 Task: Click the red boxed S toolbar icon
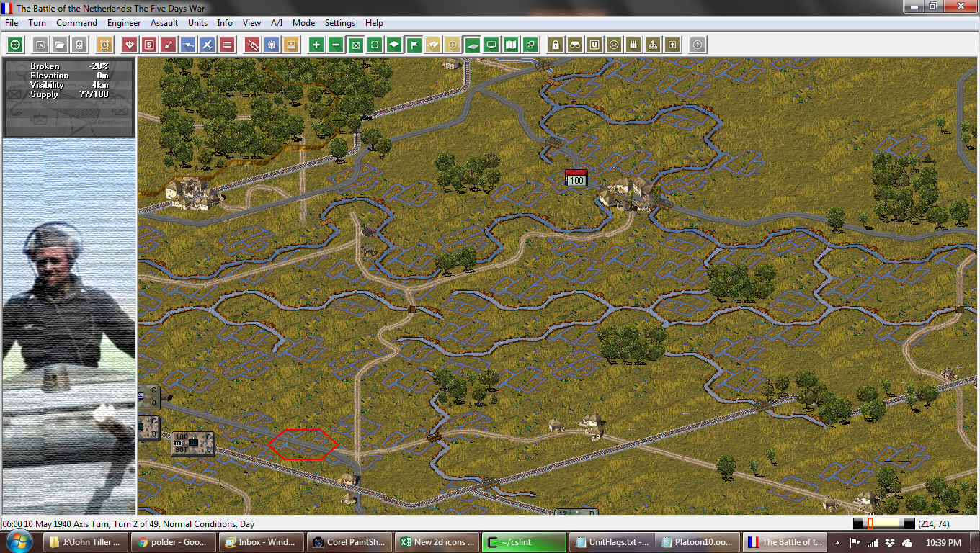(149, 45)
